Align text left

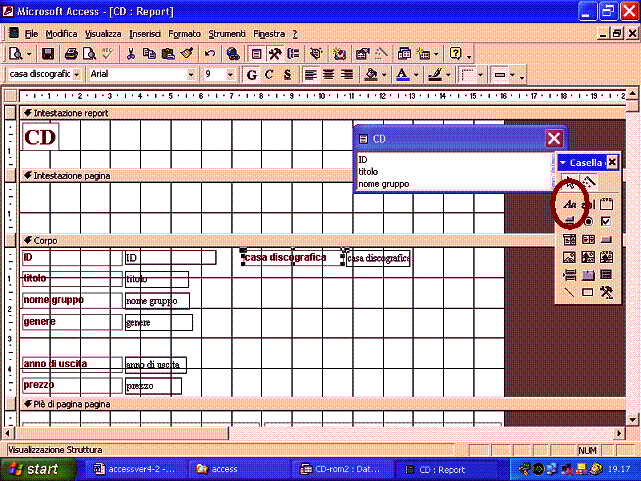click(x=311, y=75)
